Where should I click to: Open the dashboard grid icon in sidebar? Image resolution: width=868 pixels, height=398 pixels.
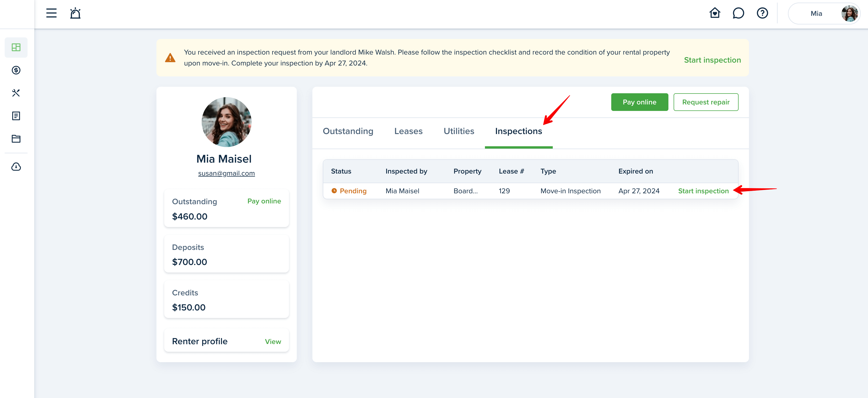point(16,47)
